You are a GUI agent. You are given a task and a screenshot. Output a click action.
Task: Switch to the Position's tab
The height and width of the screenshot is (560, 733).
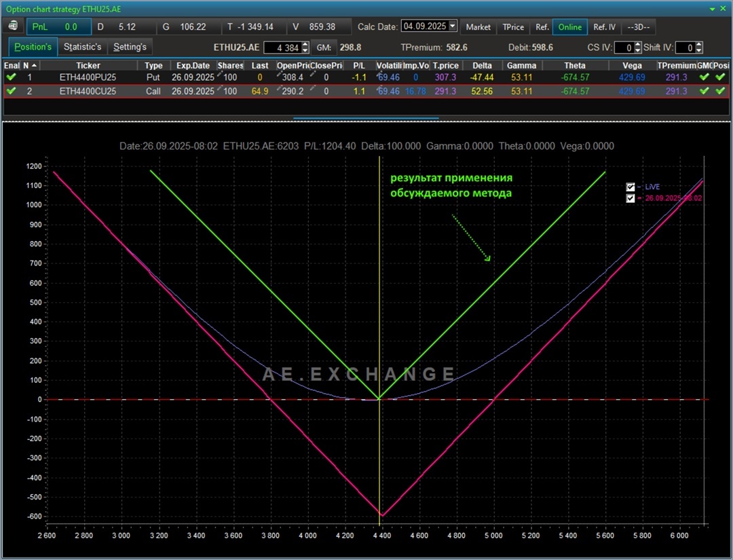(x=33, y=47)
